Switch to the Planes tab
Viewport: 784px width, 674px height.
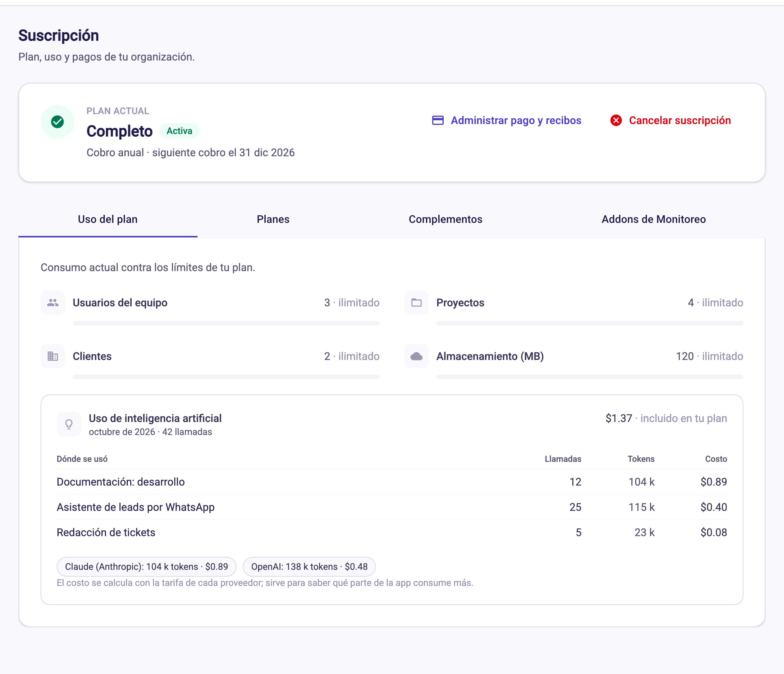[273, 219]
